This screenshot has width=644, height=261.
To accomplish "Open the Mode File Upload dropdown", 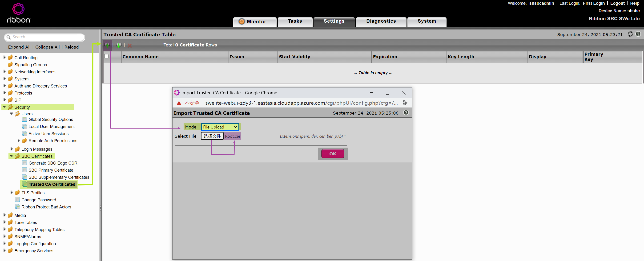I will [x=220, y=127].
